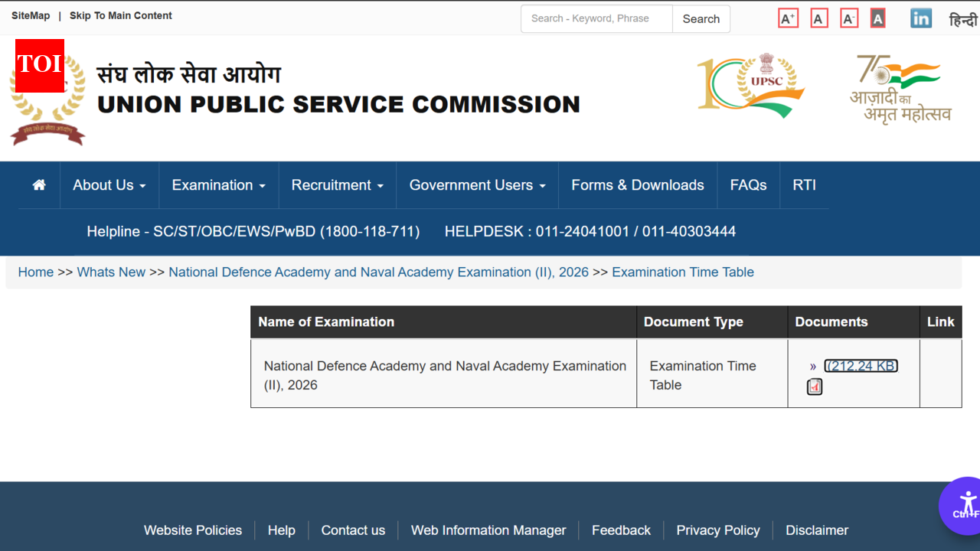Open the FAQs menu item
The width and height of the screenshot is (980, 551).
[748, 185]
